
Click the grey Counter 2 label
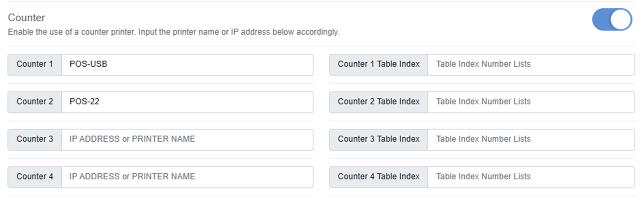click(35, 102)
